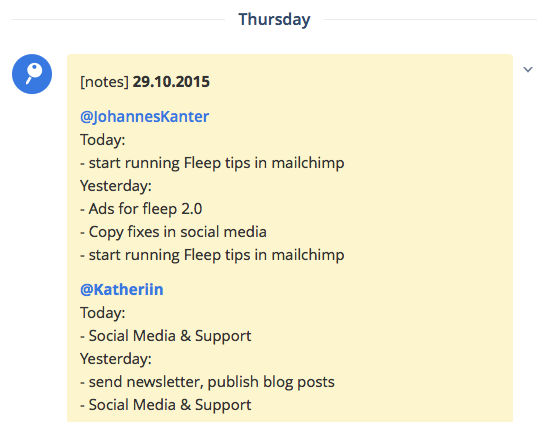
Task: Select the [notes] tag text
Action: 104,82
